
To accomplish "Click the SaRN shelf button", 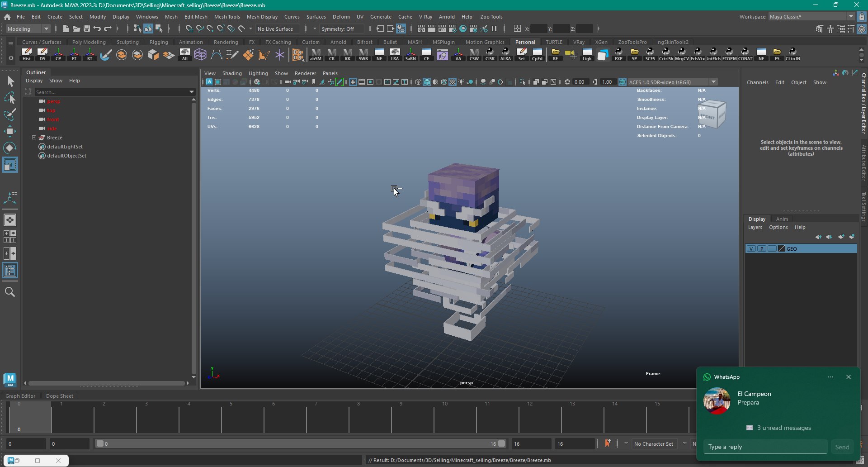I will click(410, 54).
